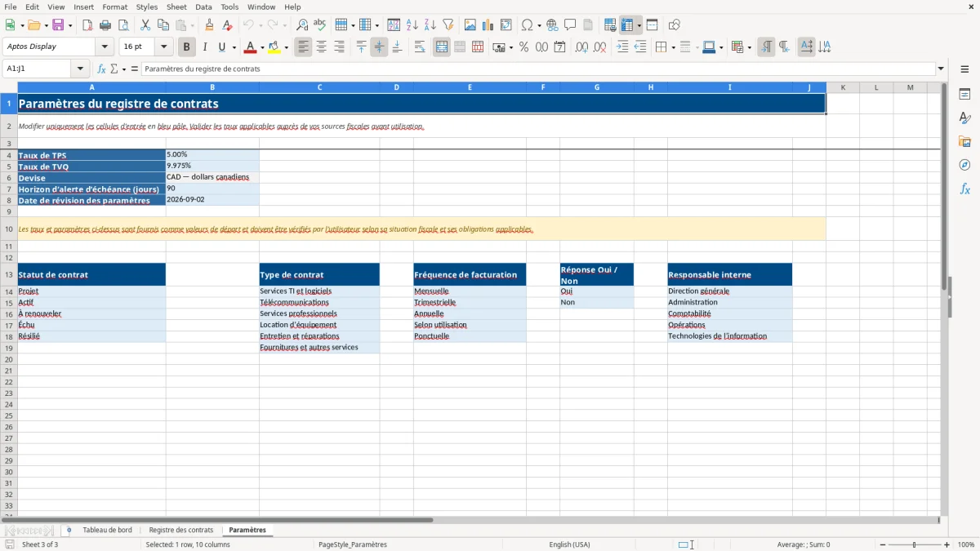This screenshot has width=980, height=551.
Task: Format cell as date
Action: 560,47
